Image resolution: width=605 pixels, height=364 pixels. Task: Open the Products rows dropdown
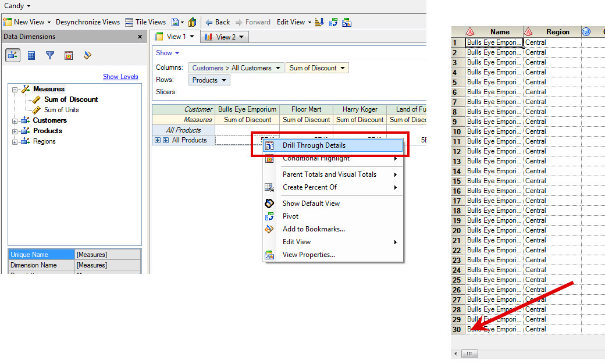[225, 80]
